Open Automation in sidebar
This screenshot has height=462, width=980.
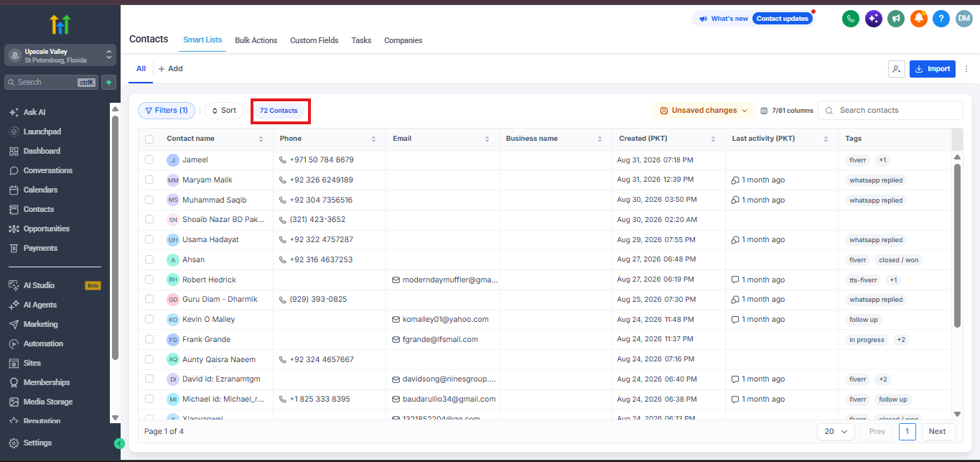click(43, 343)
